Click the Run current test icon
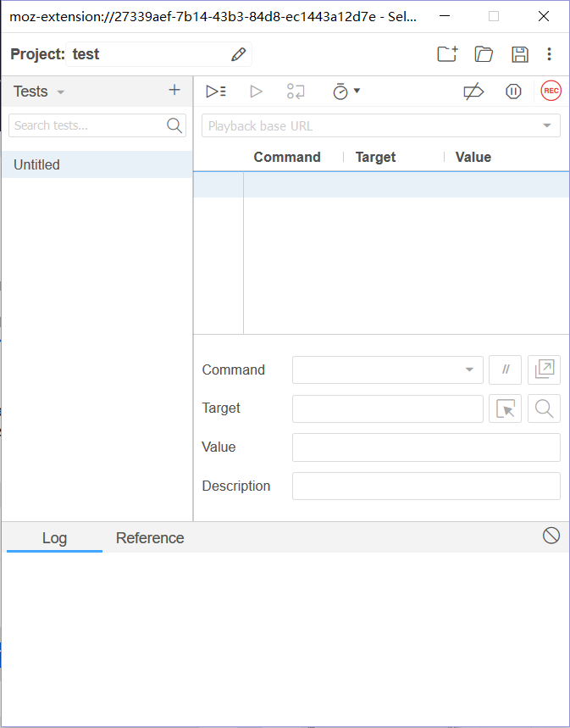This screenshot has width=570, height=728. point(257,92)
